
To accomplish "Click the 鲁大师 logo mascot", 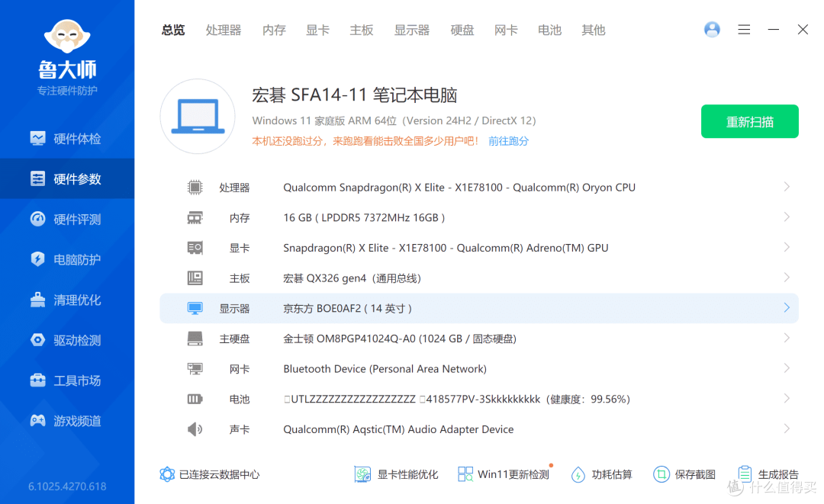I will 66,37.
